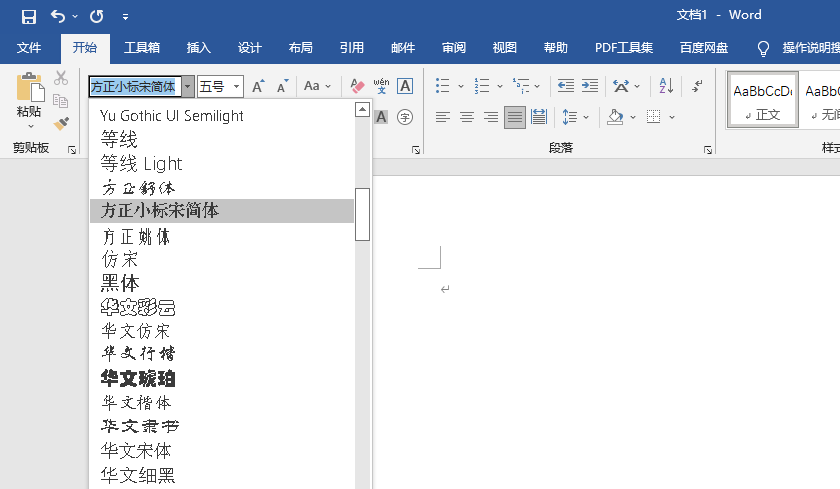Viewport: 840px width, 489px height.
Task: Apply borders with the border icon
Action: click(654, 117)
